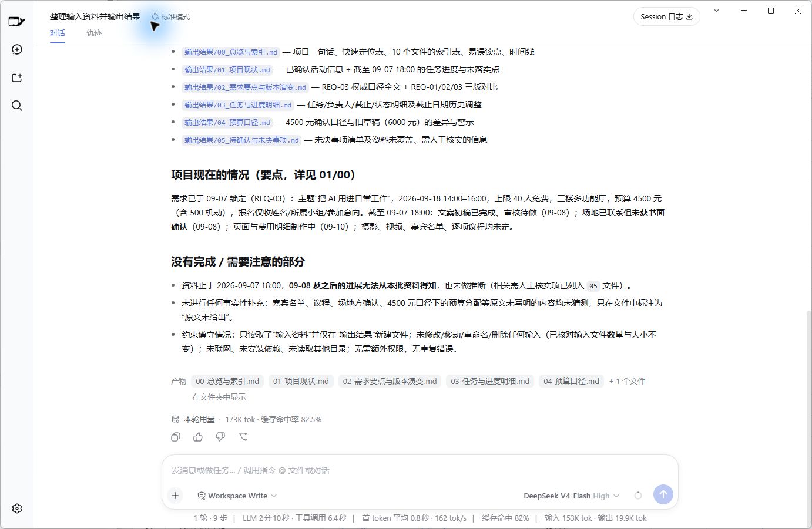Open artifact chip 03_任务与进度明细.md
The width and height of the screenshot is (812, 529).
point(490,381)
